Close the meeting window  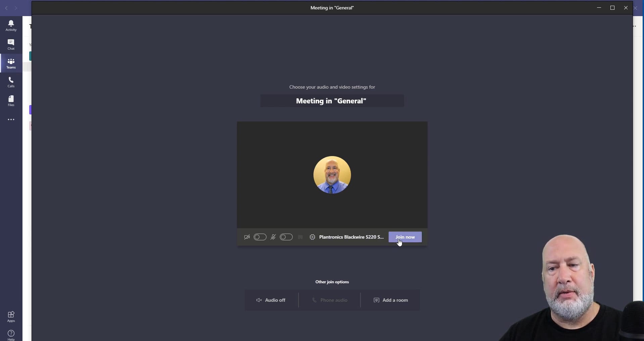[626, 8]
